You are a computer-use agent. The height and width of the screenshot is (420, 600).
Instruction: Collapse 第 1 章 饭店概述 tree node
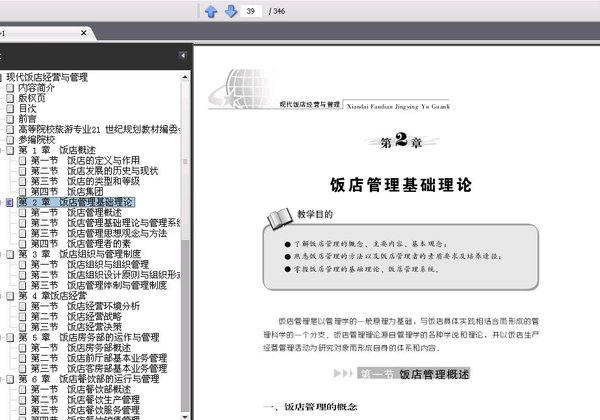tap(1, 150)
